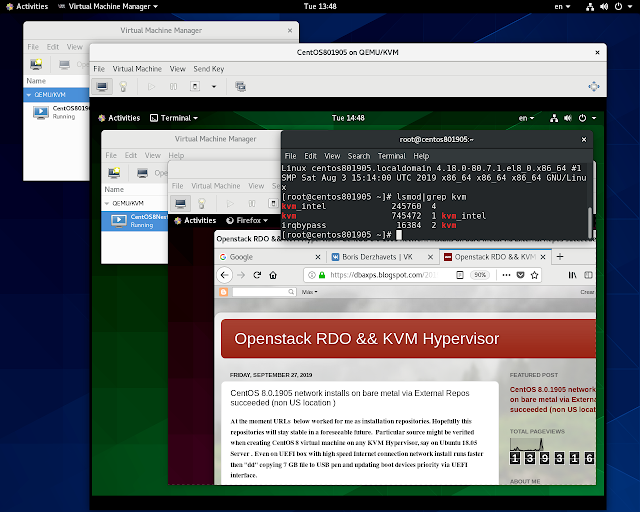
Task: Show the graphical console view icon
Action: tap(102, 87)
